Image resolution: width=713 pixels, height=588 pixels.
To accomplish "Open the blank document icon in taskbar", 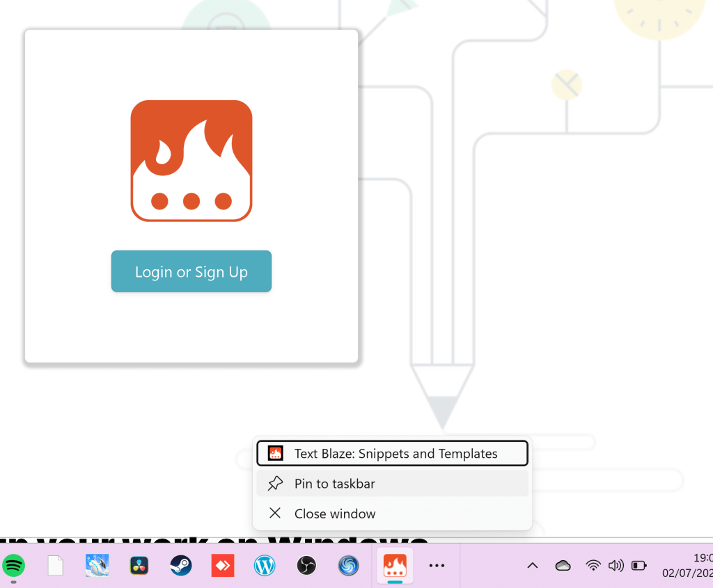I will [x=56, y=566].
